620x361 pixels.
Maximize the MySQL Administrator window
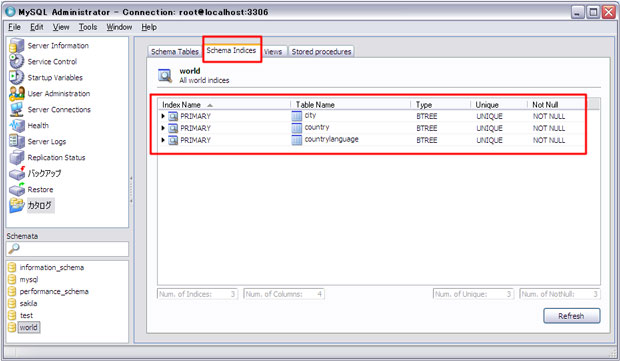pyautogui.click(x=593, y=12)
